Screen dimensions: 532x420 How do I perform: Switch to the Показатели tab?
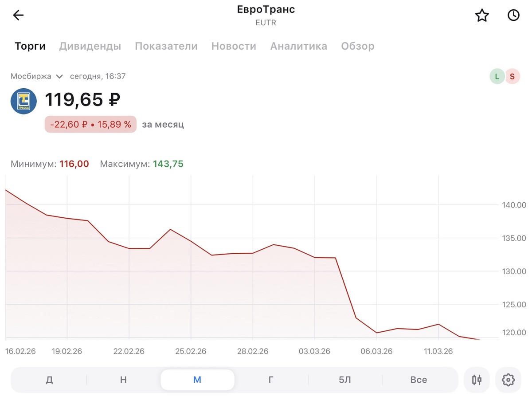[166, 46]
